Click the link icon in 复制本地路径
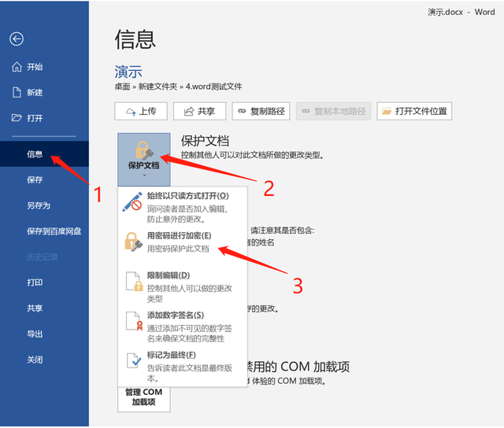The image size is (504, 428). point(306,111)
